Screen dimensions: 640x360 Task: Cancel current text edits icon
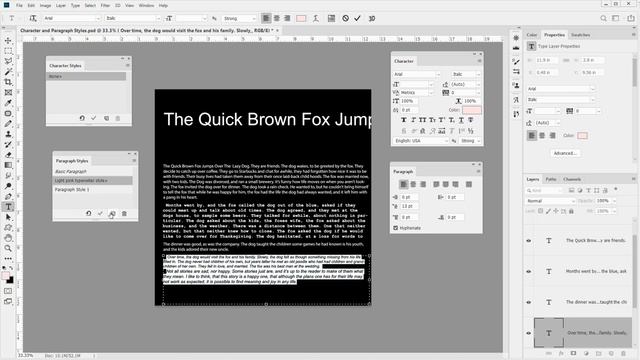346,18
